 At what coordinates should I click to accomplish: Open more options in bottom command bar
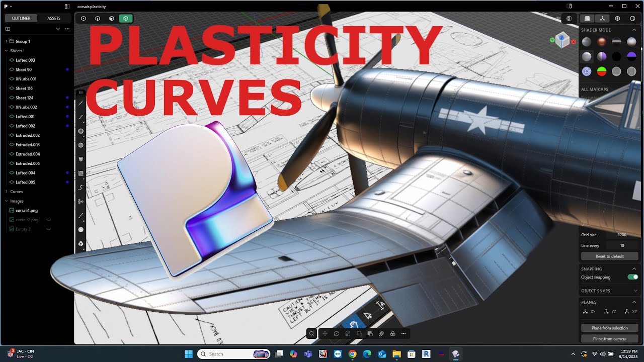coord(404,333)
